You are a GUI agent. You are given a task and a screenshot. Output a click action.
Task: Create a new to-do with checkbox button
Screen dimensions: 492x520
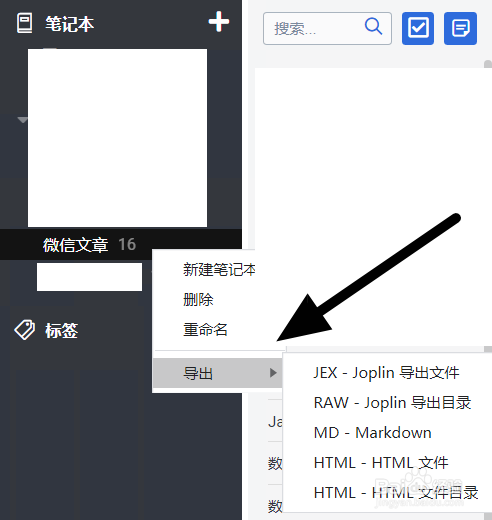coord(418,28)
